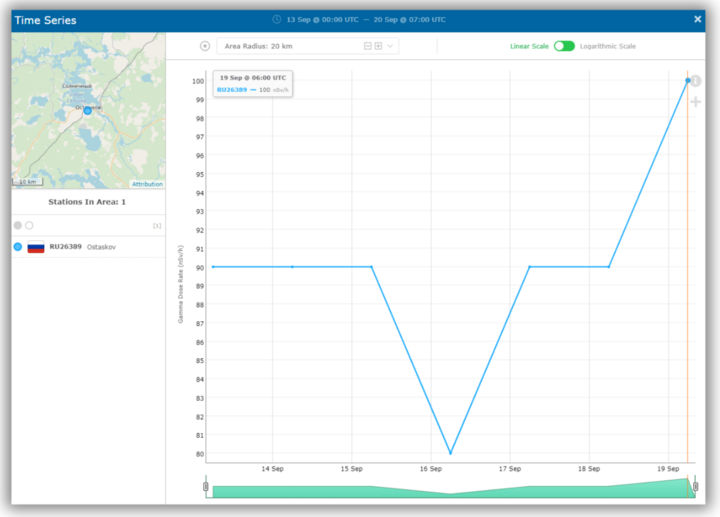Click the left handle of range slider
720x517 pixels.
click(206, 487)
